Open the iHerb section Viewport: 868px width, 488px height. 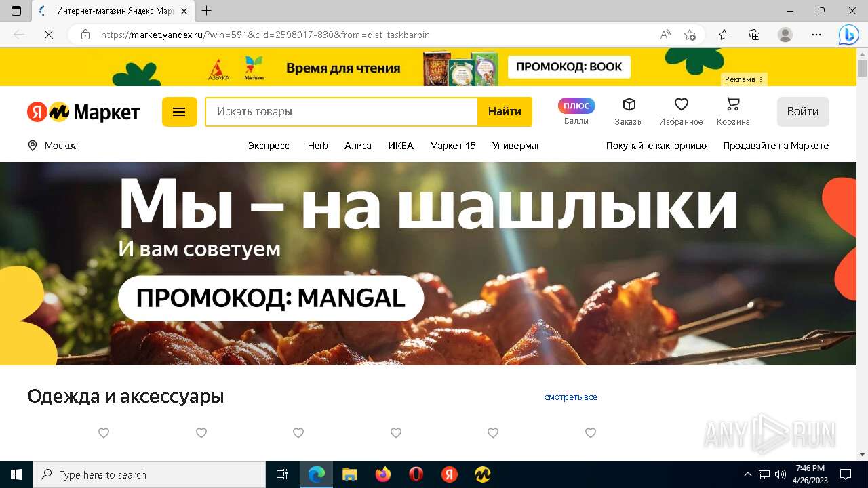[x=317, y=146]
